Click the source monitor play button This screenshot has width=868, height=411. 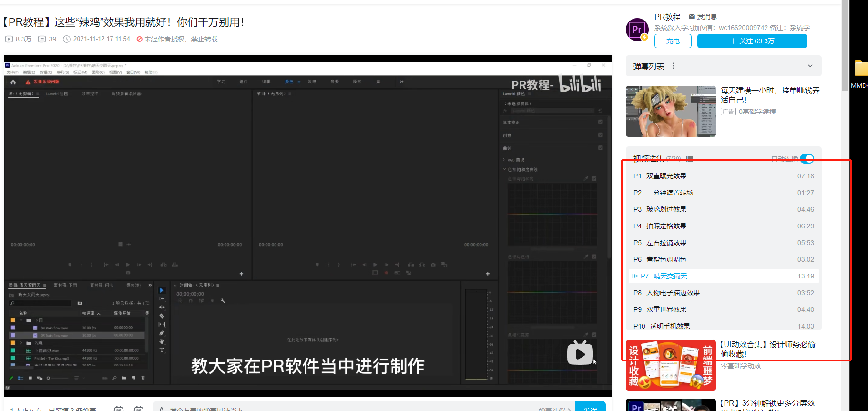[128, 264]
